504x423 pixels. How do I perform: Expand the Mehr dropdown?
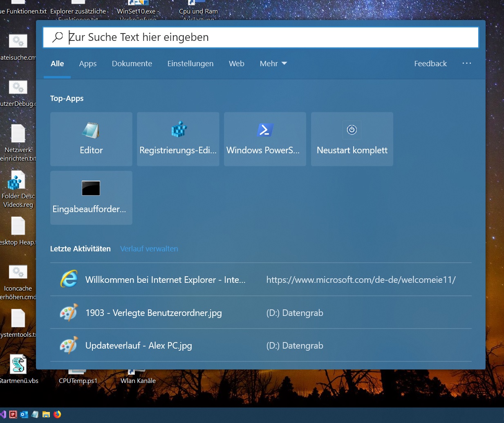point(273,63)
